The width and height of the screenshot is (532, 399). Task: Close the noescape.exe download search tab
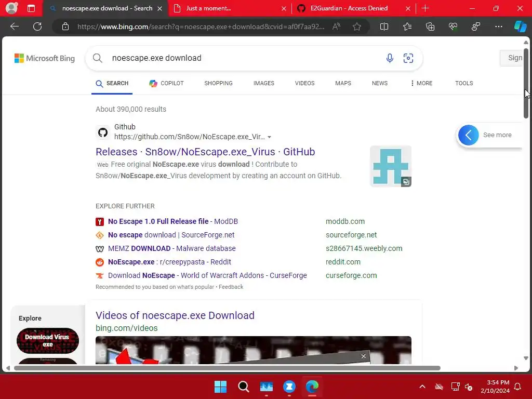pos(160,8)
